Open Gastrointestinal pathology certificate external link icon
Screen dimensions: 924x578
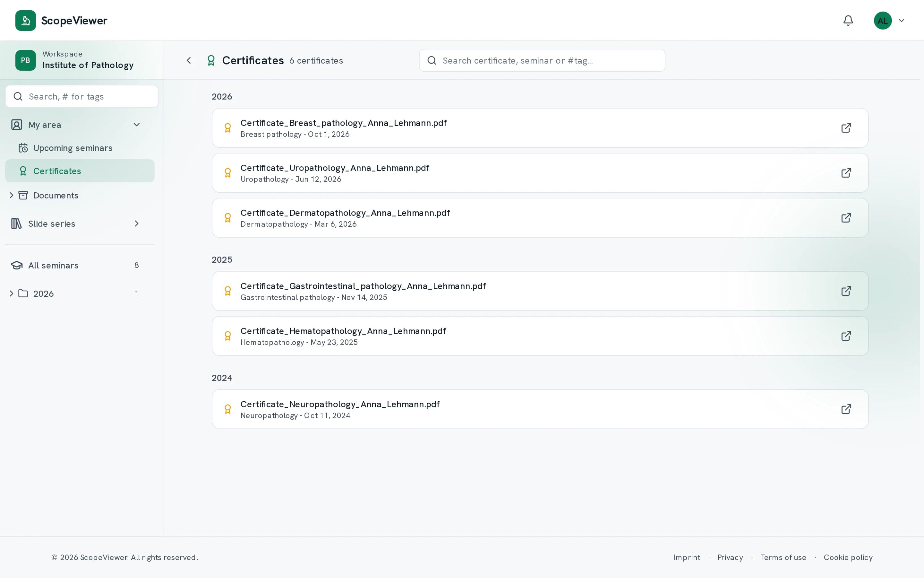tap(846, 291)
